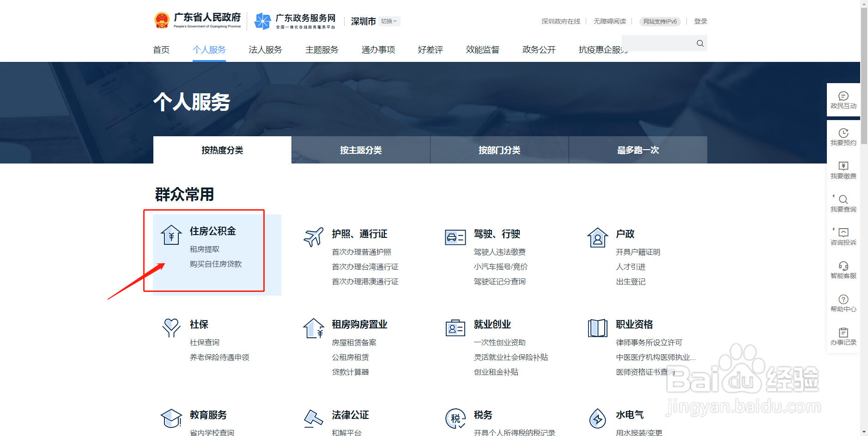Open 驾驶证记分查询 link

click(x=500, y=282)
